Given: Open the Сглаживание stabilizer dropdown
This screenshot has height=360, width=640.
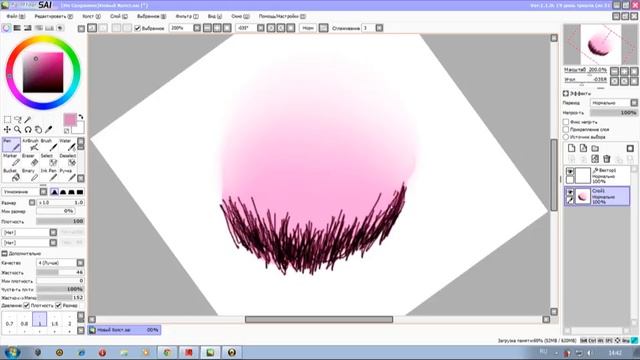Looking at the screenshot, I should pyautogui.click(x=372, y=28).
